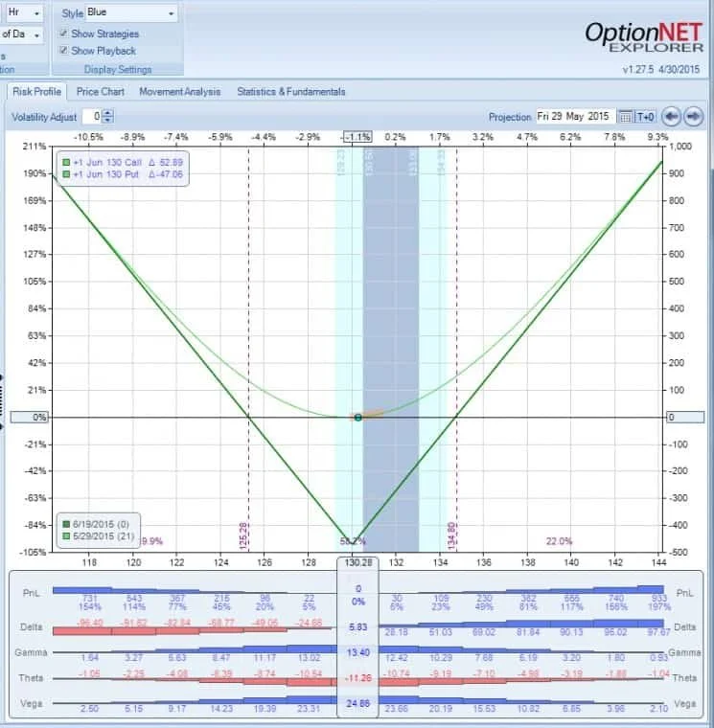
Task: Open the Hr interval dropdown
Action: click(24, 13)
